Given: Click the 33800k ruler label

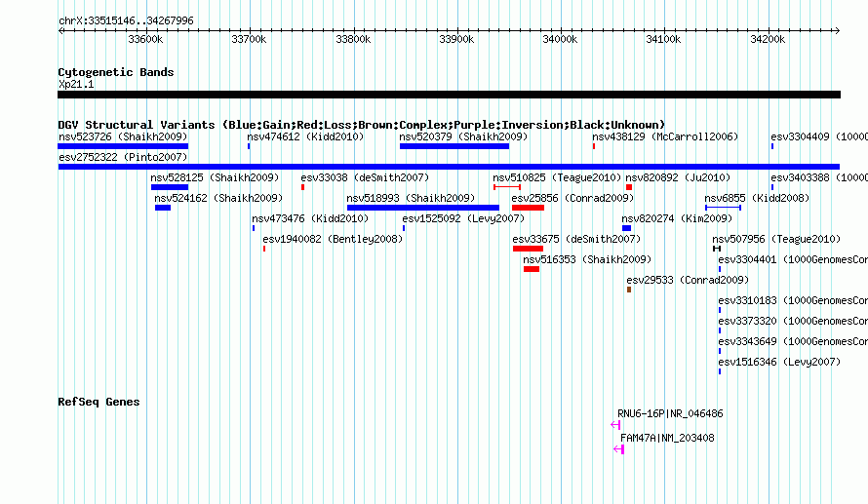Looking at the screenshot, I should [353, 39].
